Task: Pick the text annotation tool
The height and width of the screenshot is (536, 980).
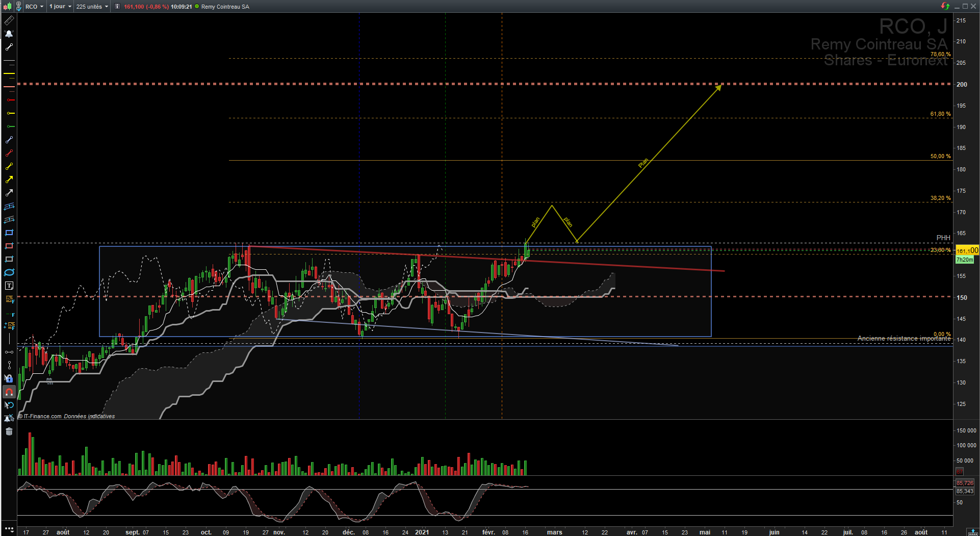Action: click(9, 286)
